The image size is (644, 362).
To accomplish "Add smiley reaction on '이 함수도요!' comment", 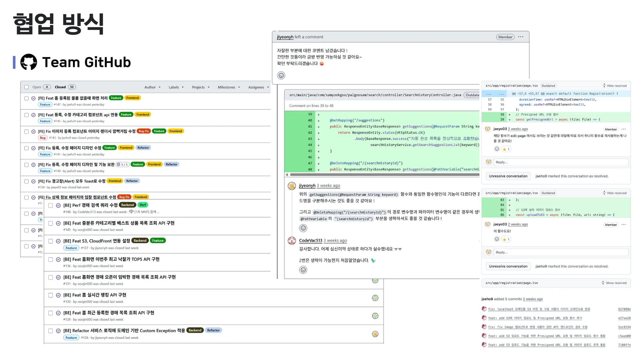I will tap(497, 239).
